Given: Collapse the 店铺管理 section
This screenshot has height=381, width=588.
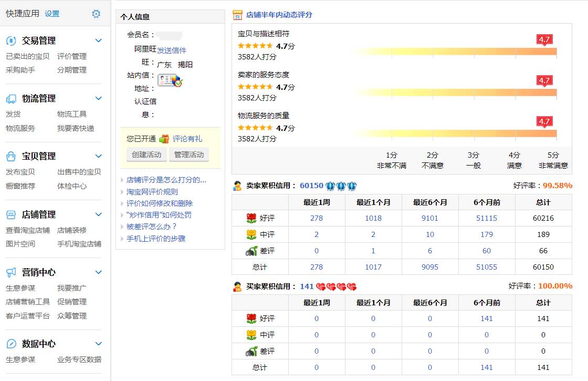Looking at the screenshot, I should (98, 214).
